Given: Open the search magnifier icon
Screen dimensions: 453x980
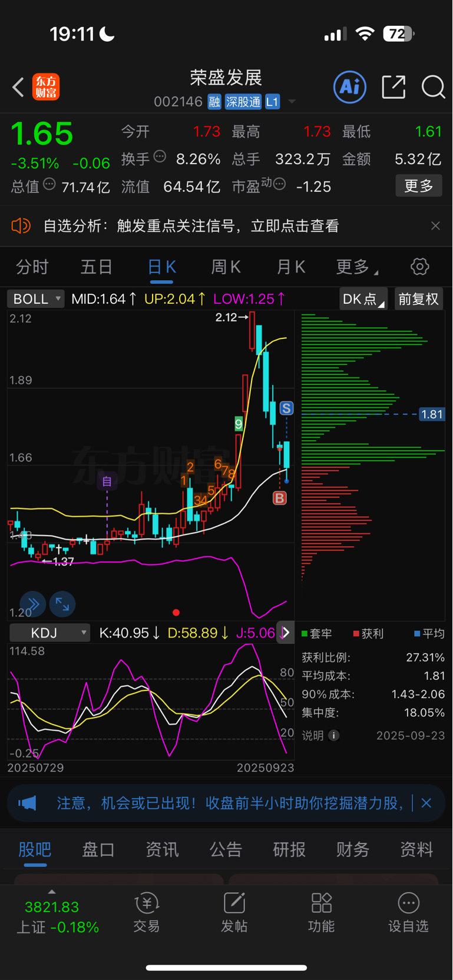Looking at the screenshot, I should tap(433, 87).
